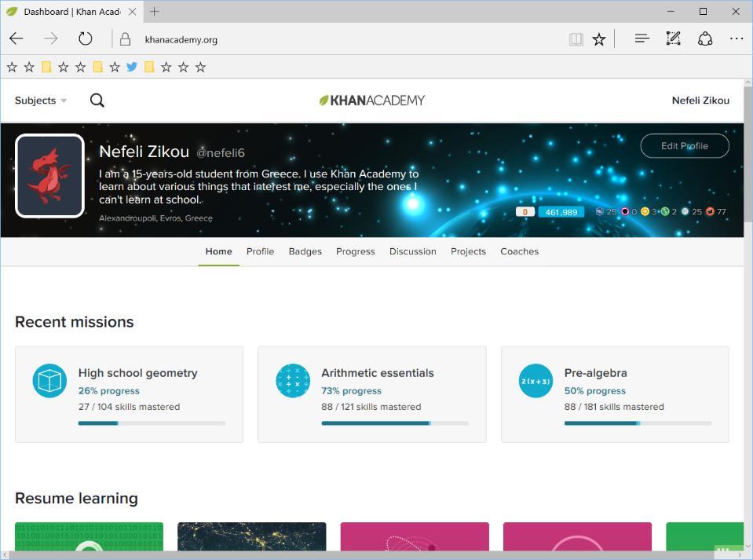Go to the Discussion tab
The width and height of the screenshot is (753, 560).
pos(412,251)
